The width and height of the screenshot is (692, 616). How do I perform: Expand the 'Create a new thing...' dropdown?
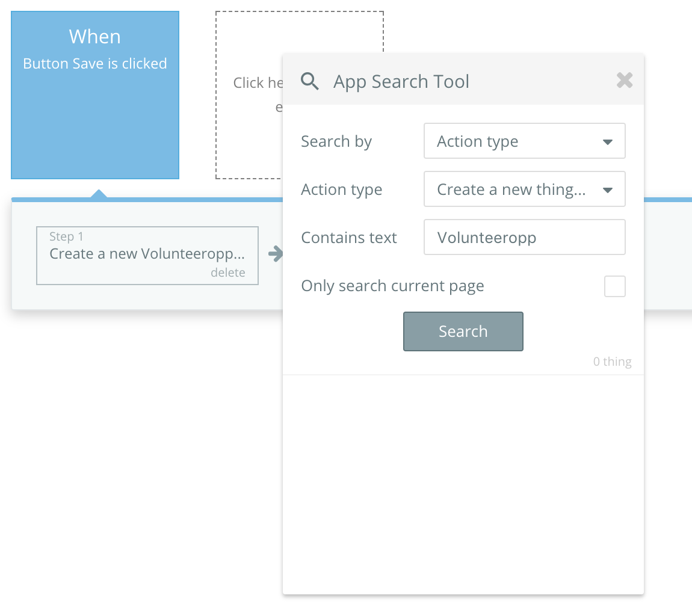click(524, 189)
